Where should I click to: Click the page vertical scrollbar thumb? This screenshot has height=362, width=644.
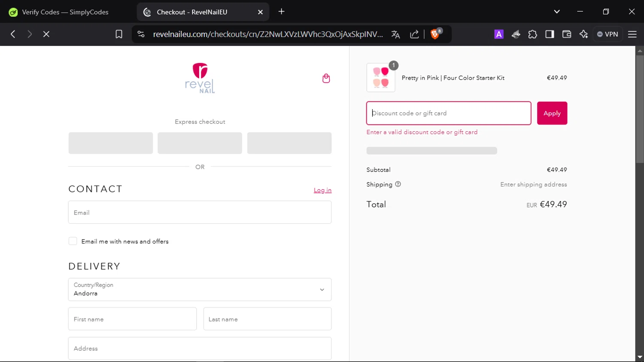640,110
